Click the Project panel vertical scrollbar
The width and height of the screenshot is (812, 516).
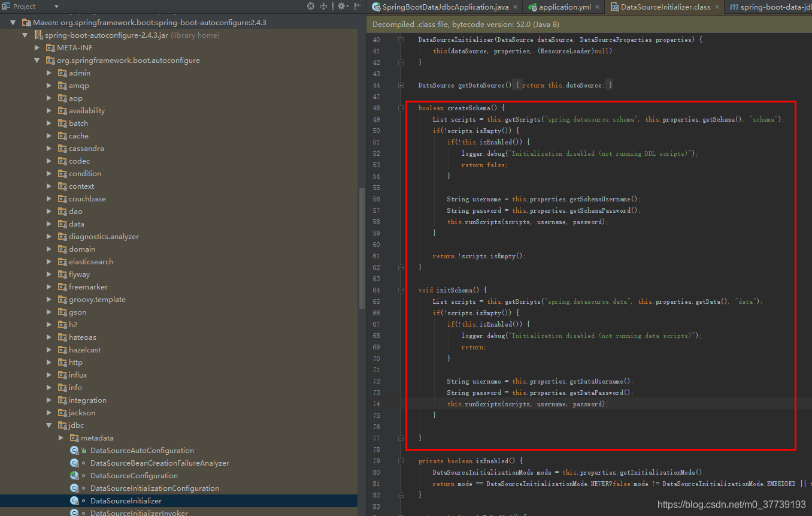coord(361,249)
